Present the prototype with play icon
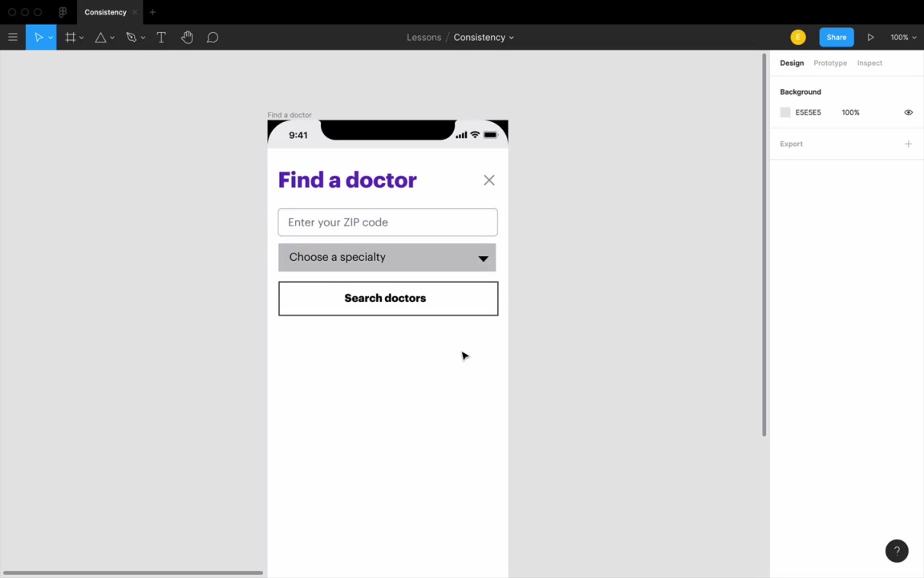 [870, 37]
